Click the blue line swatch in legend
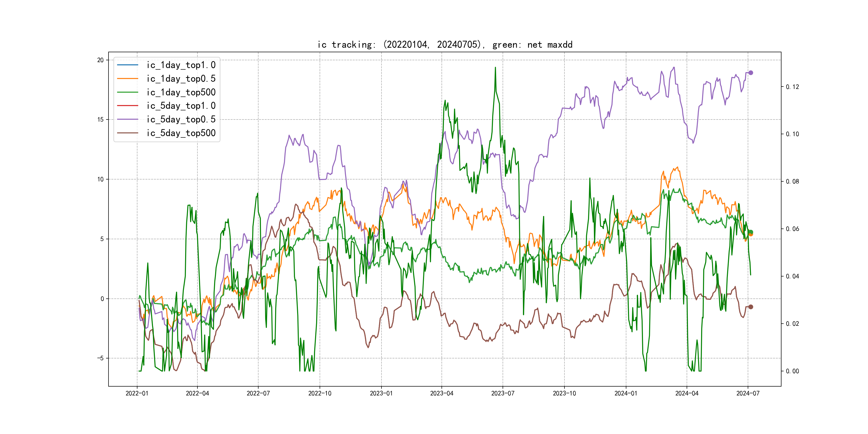868x434 pixels. (x=127, y=65)
